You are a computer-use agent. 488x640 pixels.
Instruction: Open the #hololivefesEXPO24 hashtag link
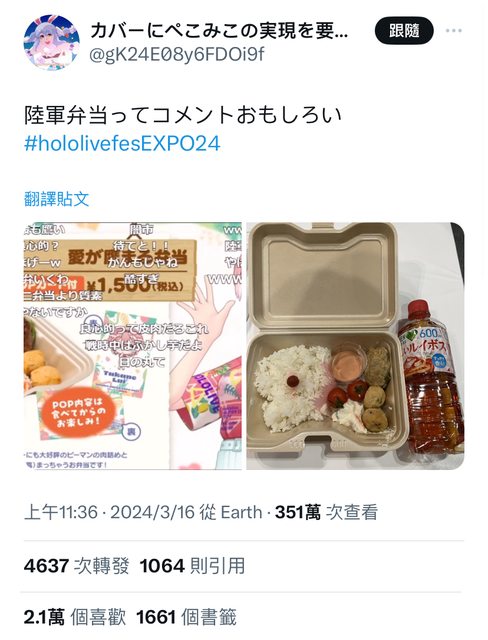point(122,144)
